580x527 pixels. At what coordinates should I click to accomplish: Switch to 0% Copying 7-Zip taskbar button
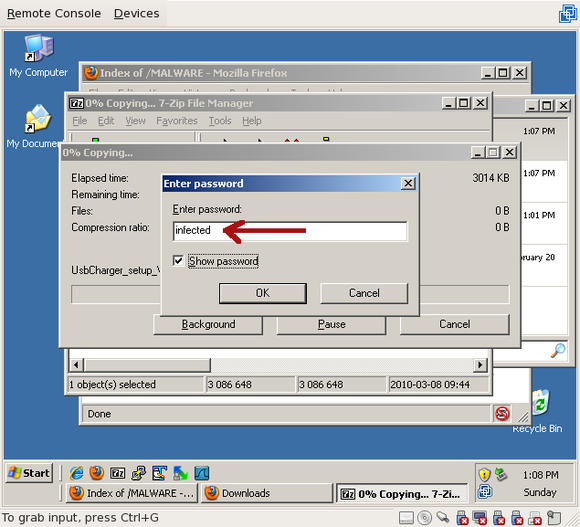(402, 494)
